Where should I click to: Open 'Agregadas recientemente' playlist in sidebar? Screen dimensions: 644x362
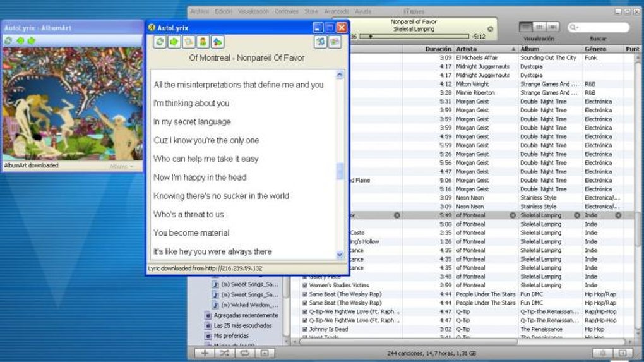coord(246,315)
